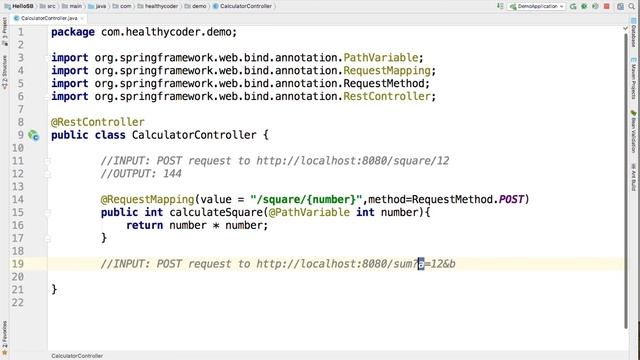Open the DemoApplication run configuration dropdown
The width and height of the screenshot is (640, 360).
click(537, 6)
